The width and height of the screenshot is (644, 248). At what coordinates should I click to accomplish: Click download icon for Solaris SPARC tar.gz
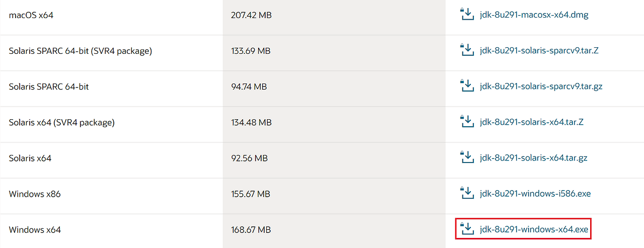467,86
